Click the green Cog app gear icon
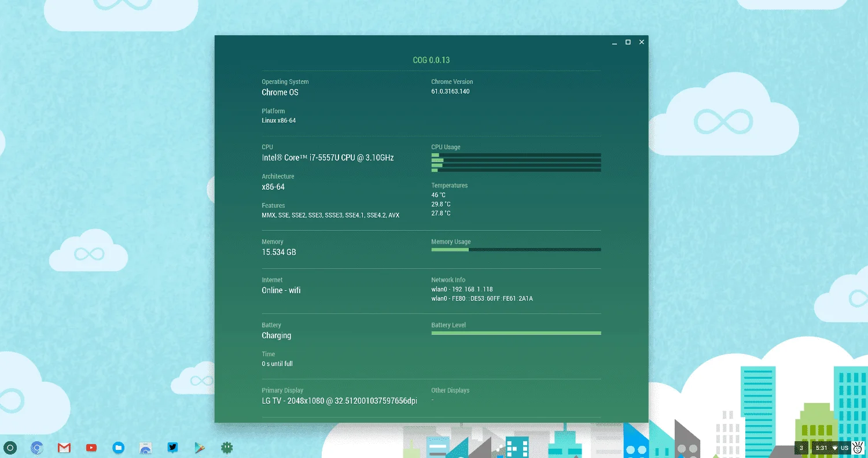 [x=227, y=448]
